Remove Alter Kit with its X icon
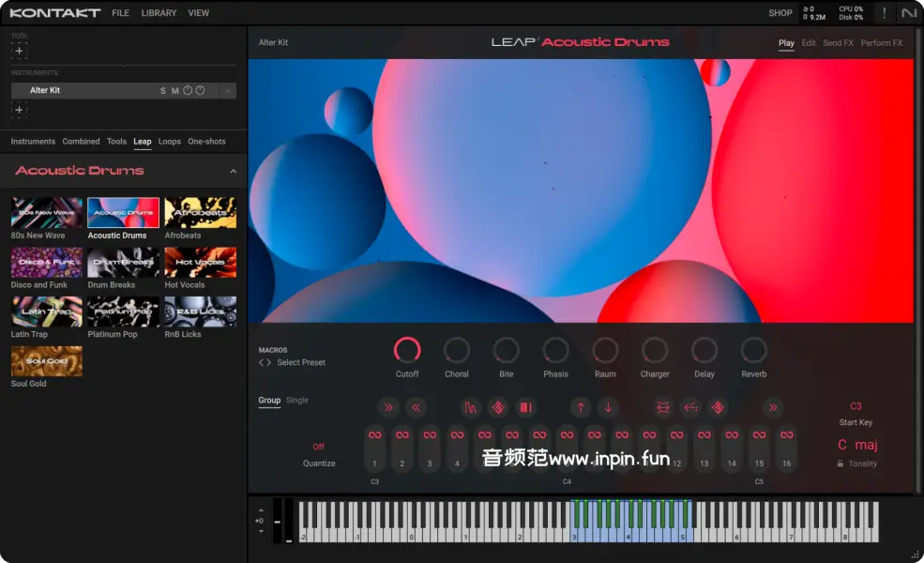The height and width of the screenshot is (563, 924). 228,91
